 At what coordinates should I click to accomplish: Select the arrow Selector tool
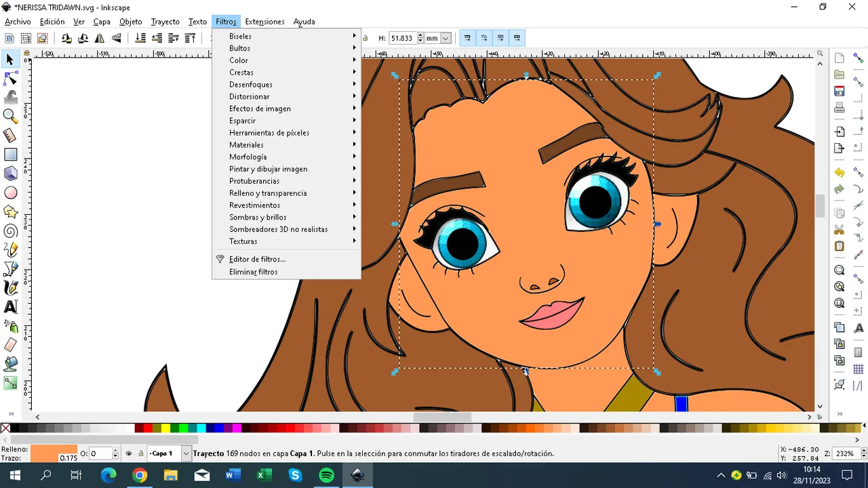[10, 60]
